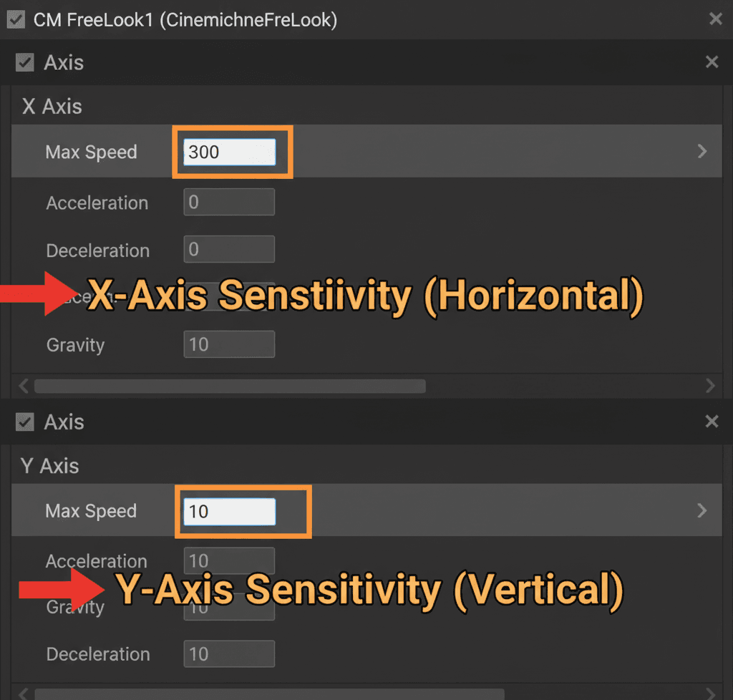733x700 pixels.
Task: Expand Y Axis Max Speed chevron
Action: coord(702,510)
